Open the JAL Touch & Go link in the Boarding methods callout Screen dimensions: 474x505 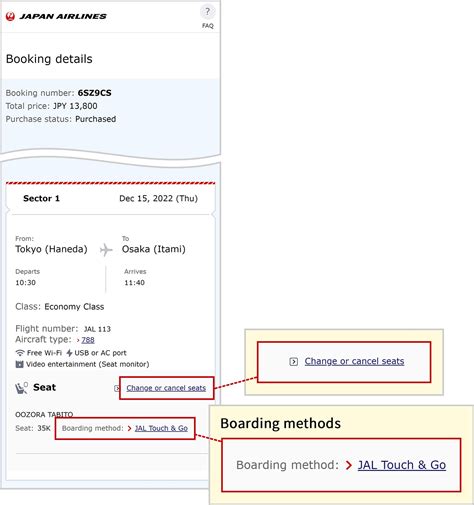[402, 465]
